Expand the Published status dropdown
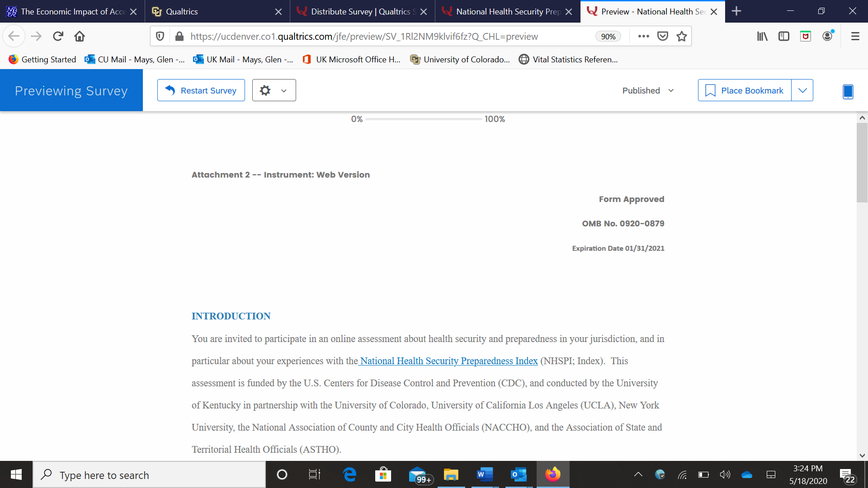 tap(648, 90)
